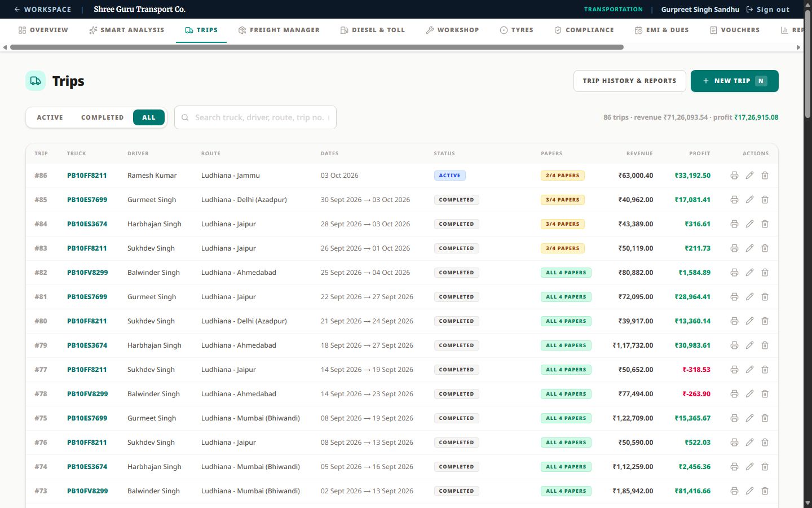Viewport: 812px width, 508px height.
Task: Go back to Workspace
Action: (43, 9)
